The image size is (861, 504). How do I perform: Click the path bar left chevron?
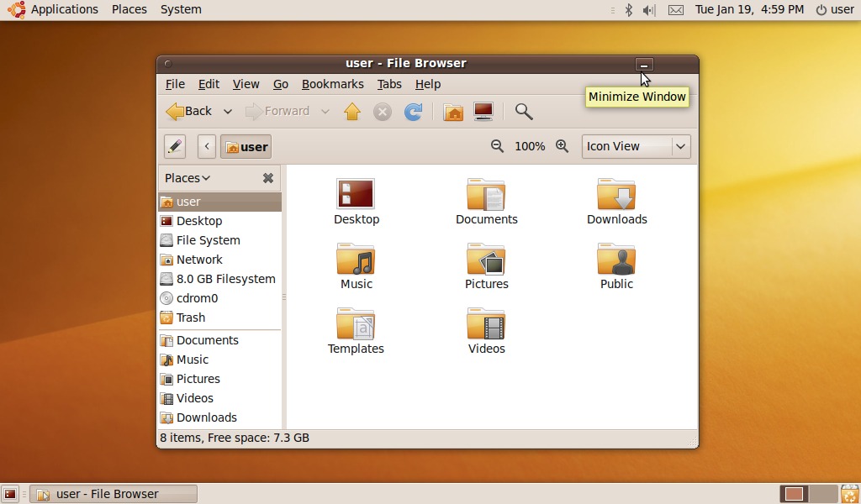pos(207,146)
